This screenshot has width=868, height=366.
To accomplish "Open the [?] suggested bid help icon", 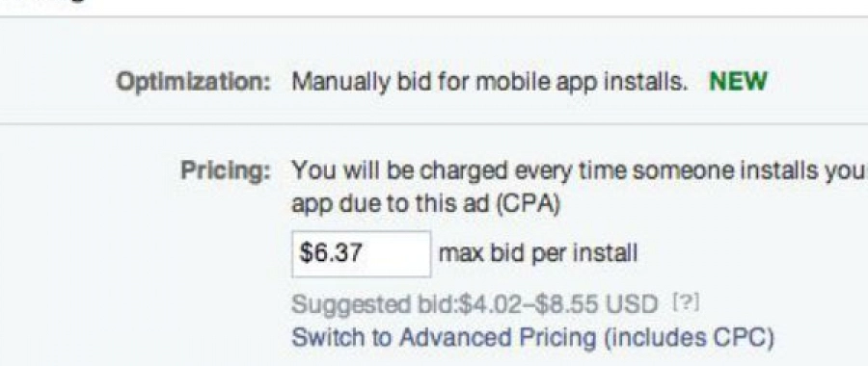I will tap(685, 303).
